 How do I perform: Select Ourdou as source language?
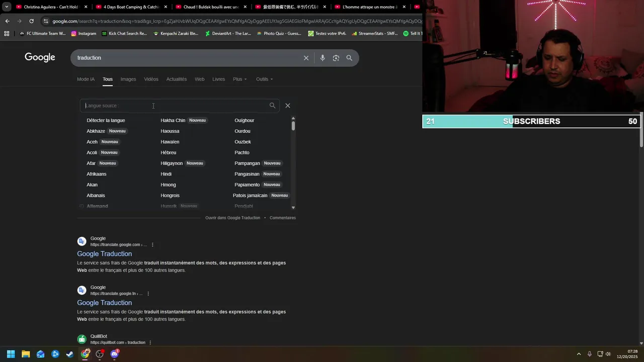point(243,131)
